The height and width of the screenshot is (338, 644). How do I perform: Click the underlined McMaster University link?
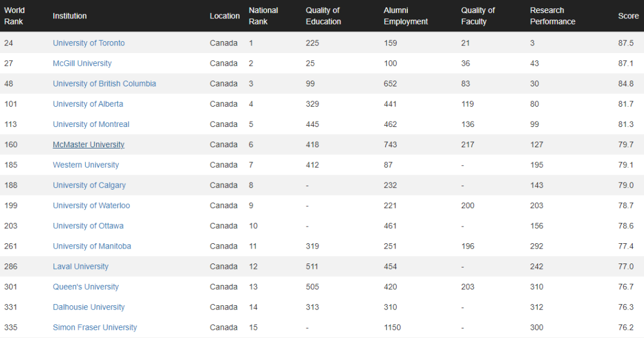88,144
